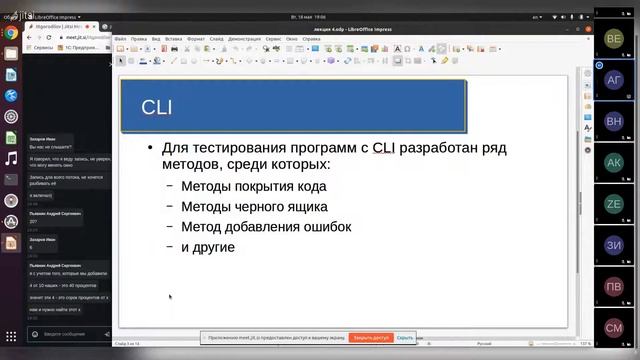Insert Fontwork text with the blue A icon
640x360 pixels.
click(x=421, y=49)
